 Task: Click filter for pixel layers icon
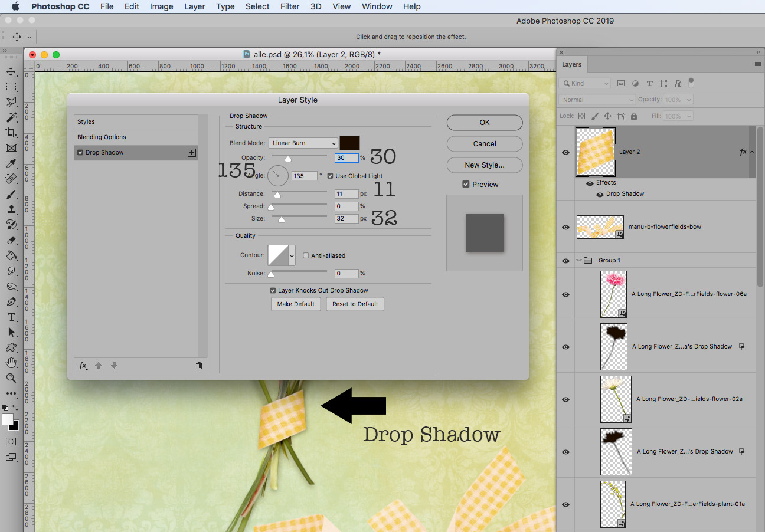pyautogui.click(x=621, y=84)
